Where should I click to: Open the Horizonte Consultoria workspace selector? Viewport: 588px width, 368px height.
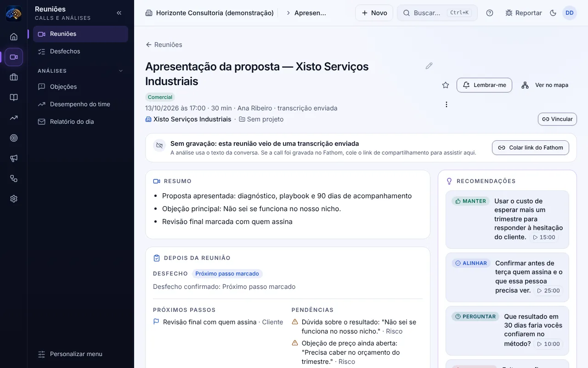(209, 13)
